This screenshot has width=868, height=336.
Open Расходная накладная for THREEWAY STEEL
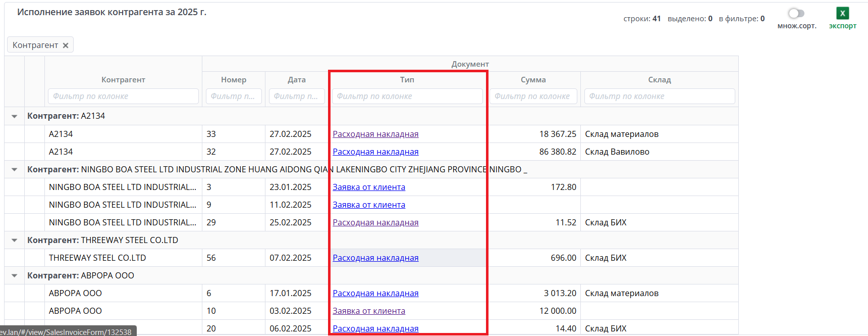(375, 258)
